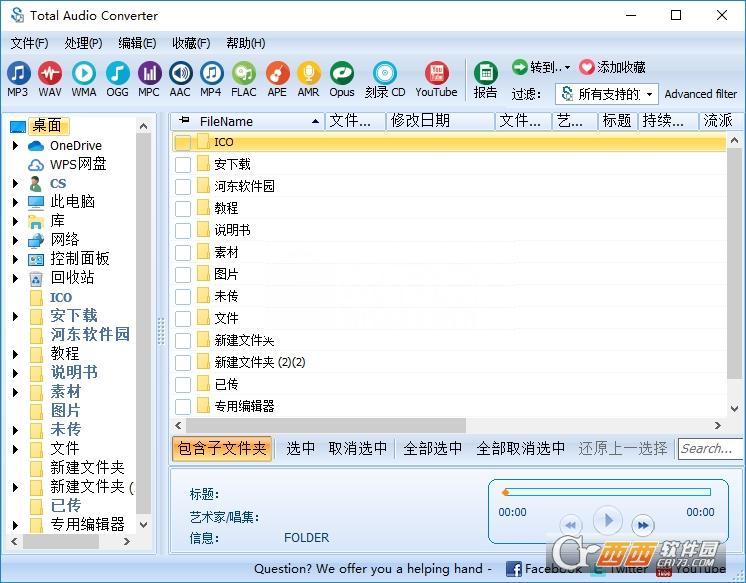This screenshot has width=746, height=583.
Task: Expand the 安下载 tree node
Action: tap(15, 316)
